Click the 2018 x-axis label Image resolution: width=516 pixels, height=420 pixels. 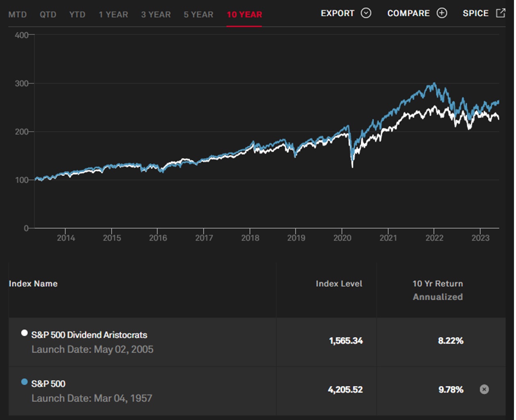pos(250,238)
